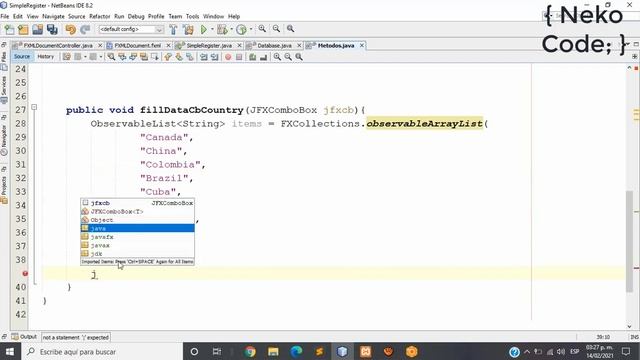Click the Uncomment code icon
The image size is (640, 360).
(x=263, y=57)
